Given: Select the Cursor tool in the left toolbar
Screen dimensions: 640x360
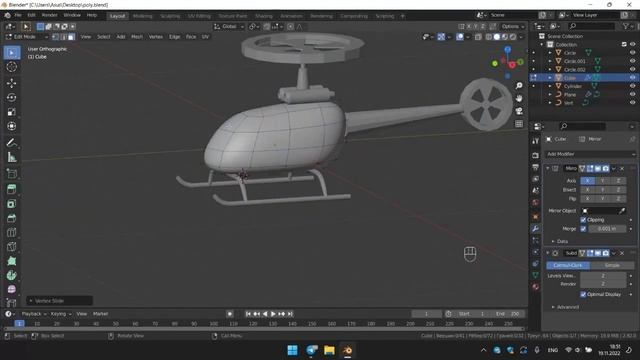Looking at the screenshot, I should pos(11,67).
